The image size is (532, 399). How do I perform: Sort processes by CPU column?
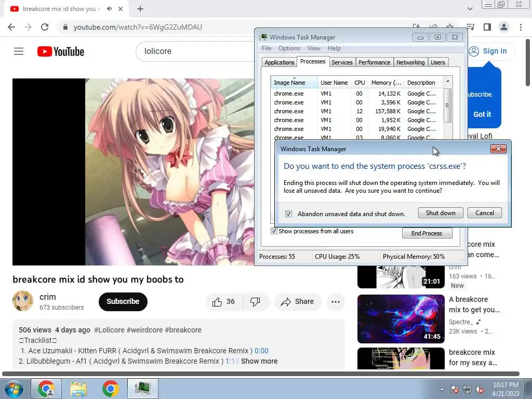click(x=360, y=83)
